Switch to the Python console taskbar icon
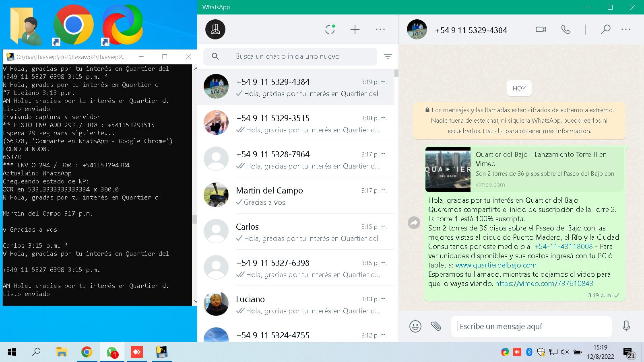This screenshot has width=644, height=362. (162, 352)
